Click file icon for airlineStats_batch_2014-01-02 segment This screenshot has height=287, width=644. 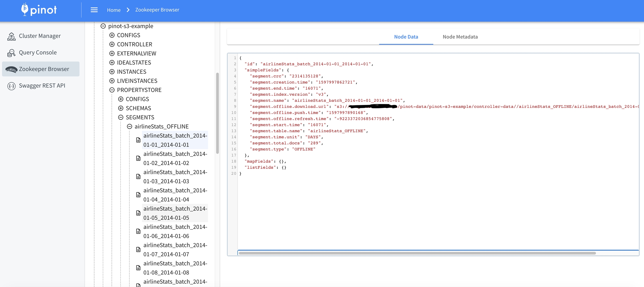point(138,158)
